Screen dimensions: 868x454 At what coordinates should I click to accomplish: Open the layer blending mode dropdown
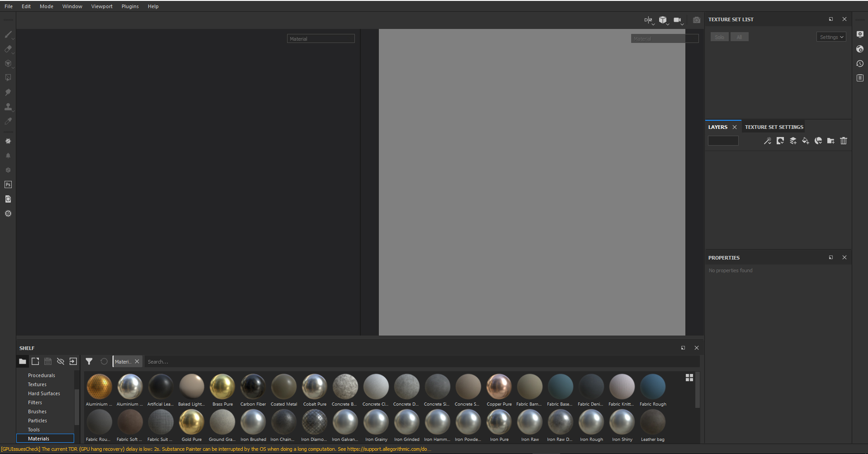point(723,141)
